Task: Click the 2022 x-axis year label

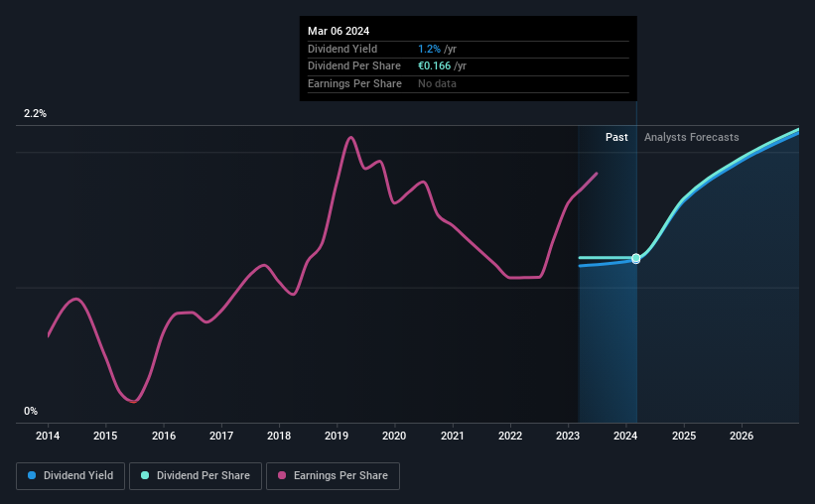Action: pyautogui.click(x=510, y=436)
